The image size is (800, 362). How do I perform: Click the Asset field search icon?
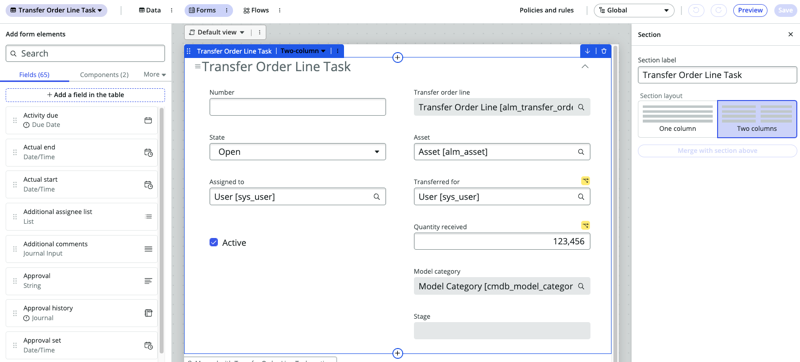coord(581,152)
